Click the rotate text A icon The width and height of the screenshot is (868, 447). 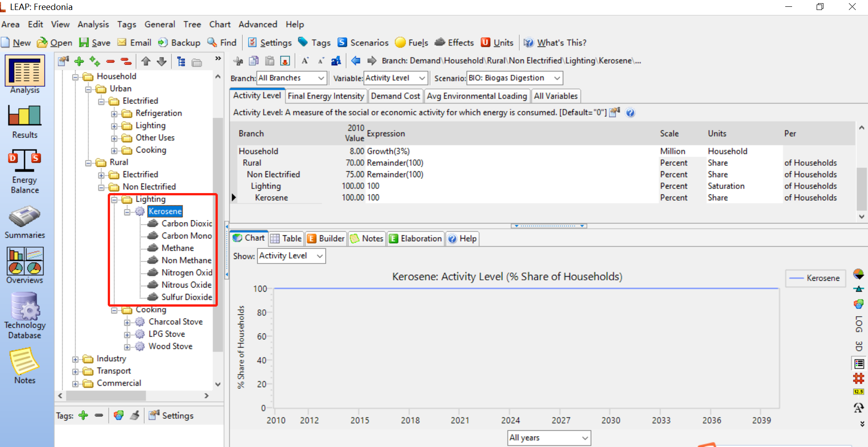[x=858, y=407]
